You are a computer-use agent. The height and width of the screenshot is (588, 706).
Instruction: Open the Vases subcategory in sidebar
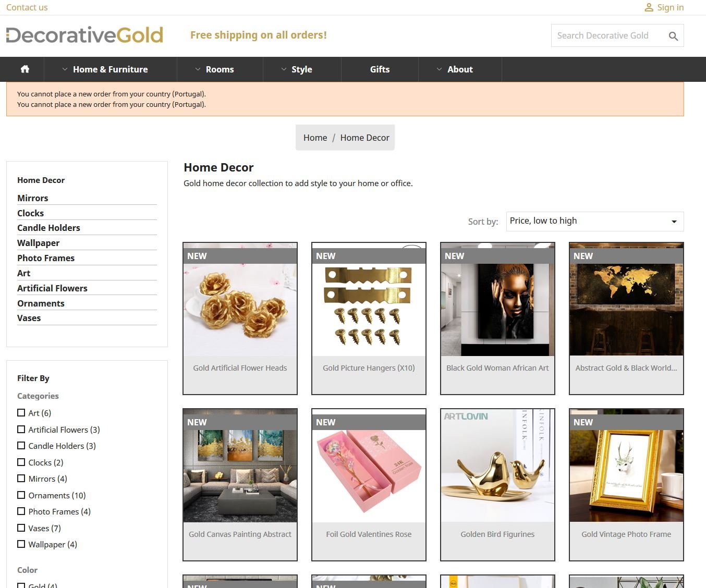(29, 318)
